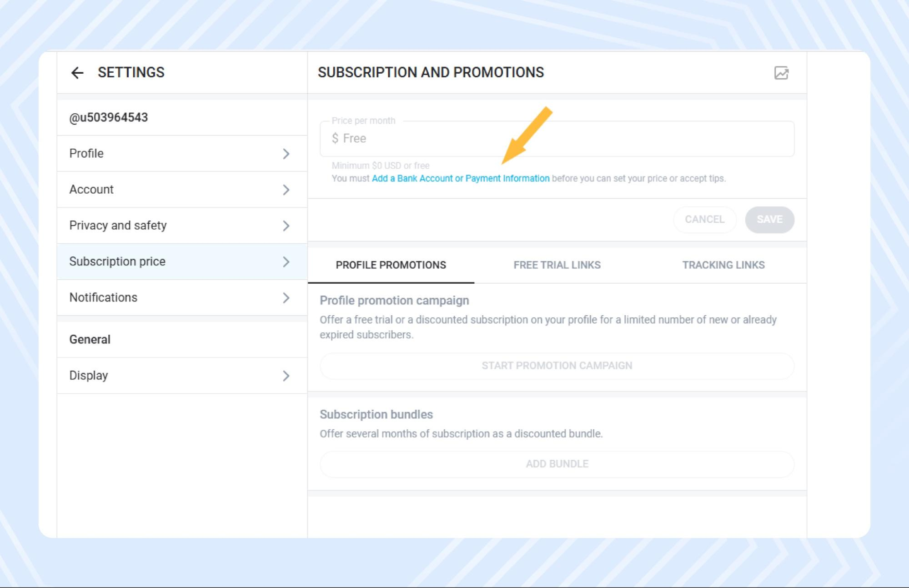Viewport: 909px width, 588px height.
Task: Click the Add Bundle button
Action: 557,464
